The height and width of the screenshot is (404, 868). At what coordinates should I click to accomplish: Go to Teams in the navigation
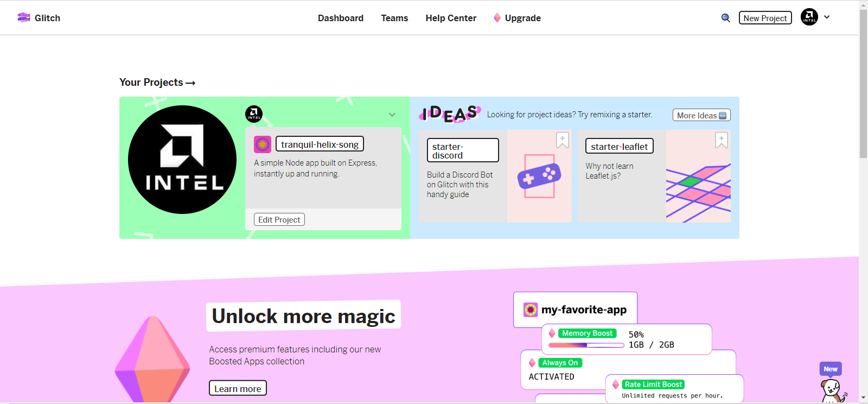pyautogui.click(x=394, y=18)
